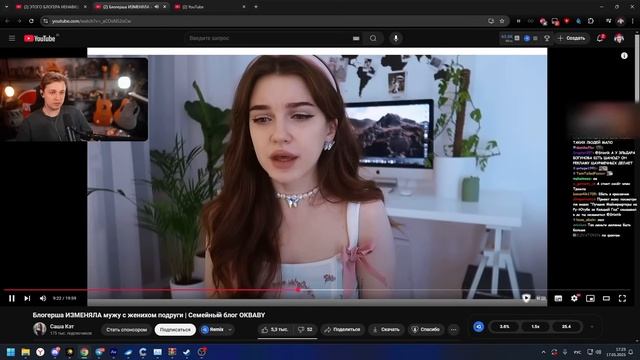Open Chrome from the taskbar
Screen dimensions: 640x360
click(x=84, y=352)
